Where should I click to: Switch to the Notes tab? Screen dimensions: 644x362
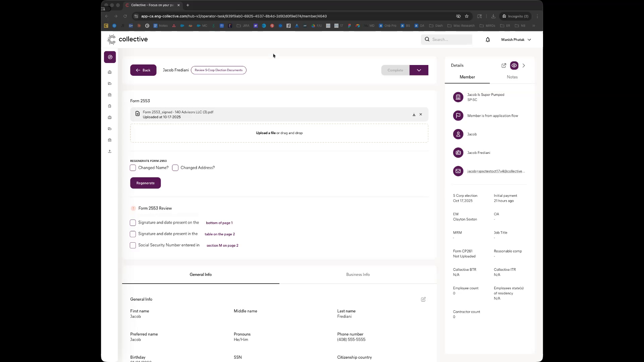512,77
